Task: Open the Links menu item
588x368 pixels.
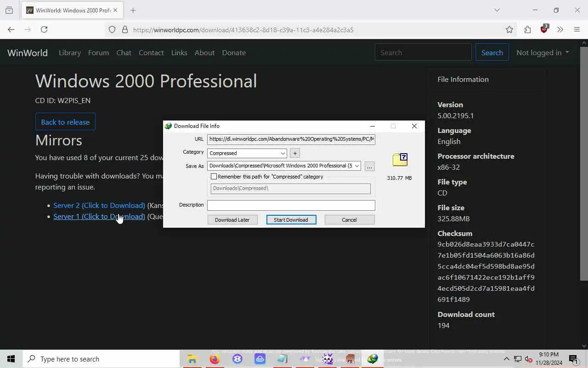Action: pyautogui.click(x=179, y=52)
